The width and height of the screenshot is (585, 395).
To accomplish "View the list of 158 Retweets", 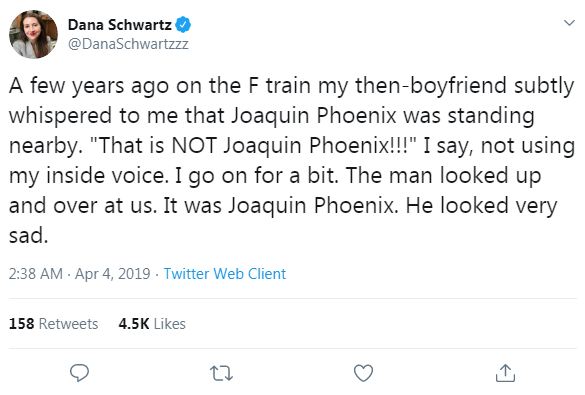I will (53, 324).
